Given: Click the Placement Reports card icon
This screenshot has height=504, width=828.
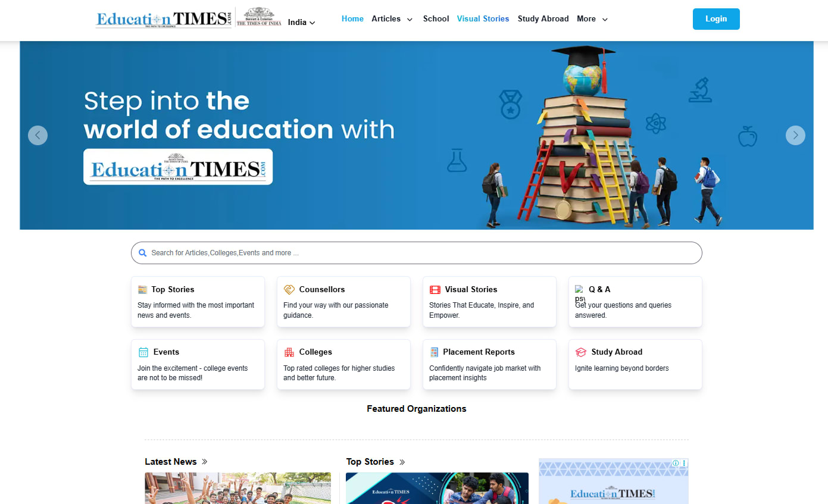Looking at the screenshot, I should (x=434, y=352).
